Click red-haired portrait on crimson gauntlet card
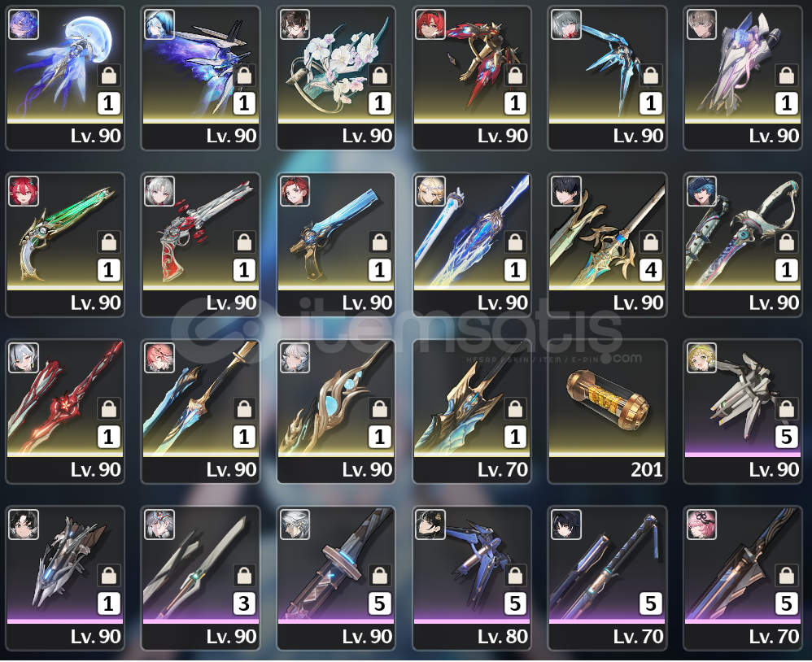 point(430,24)
